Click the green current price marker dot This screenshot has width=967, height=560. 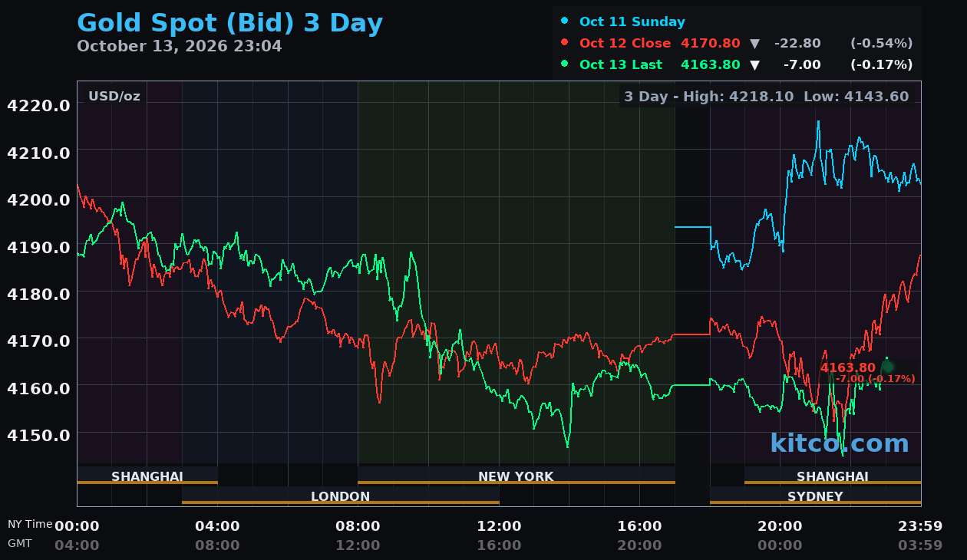887,367
